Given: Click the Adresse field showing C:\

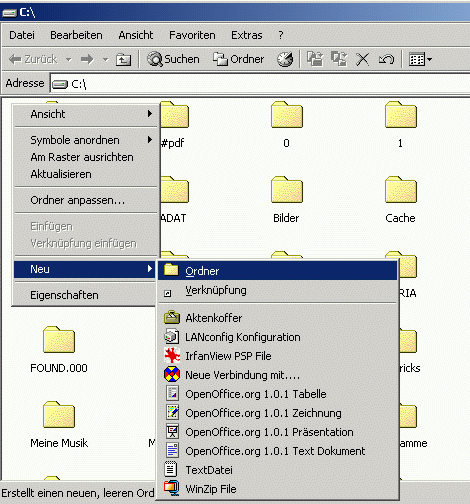Looking at the screenshot, I should coord(260,83).
